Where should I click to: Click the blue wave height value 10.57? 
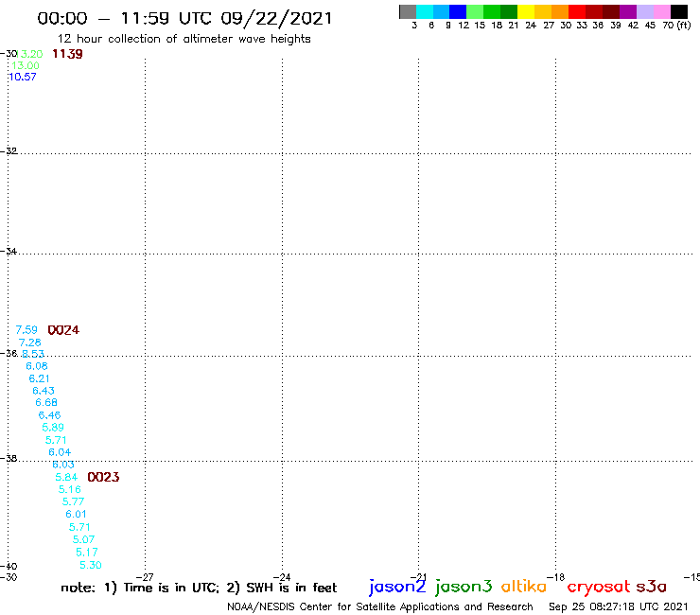click(23, 77)
